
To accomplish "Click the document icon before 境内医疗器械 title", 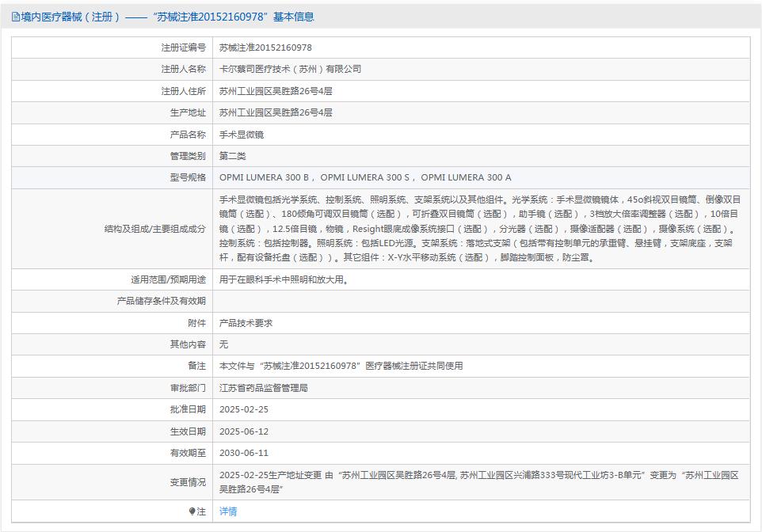I will point(16,17).
